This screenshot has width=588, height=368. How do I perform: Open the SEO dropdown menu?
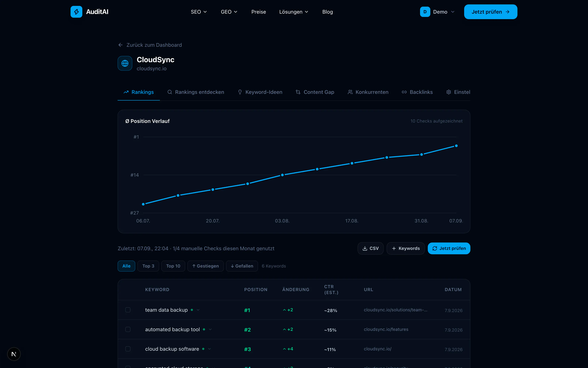(199, 12)
